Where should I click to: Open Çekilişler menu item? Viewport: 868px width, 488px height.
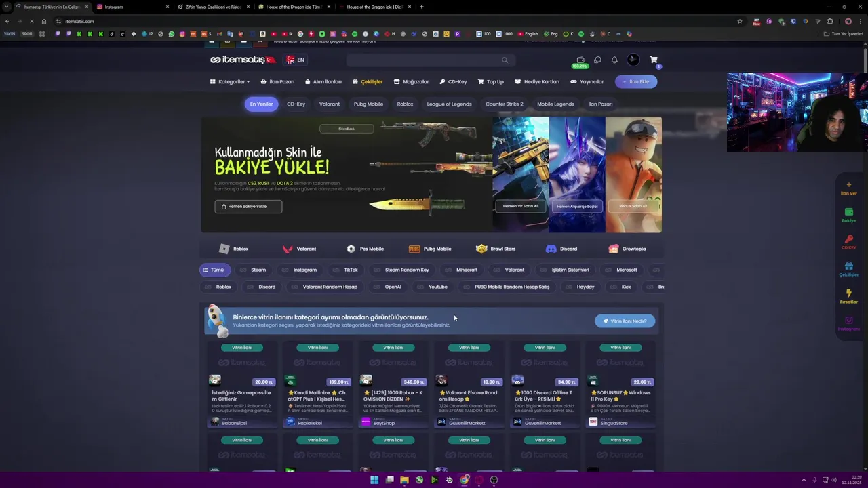click(368, 81)
